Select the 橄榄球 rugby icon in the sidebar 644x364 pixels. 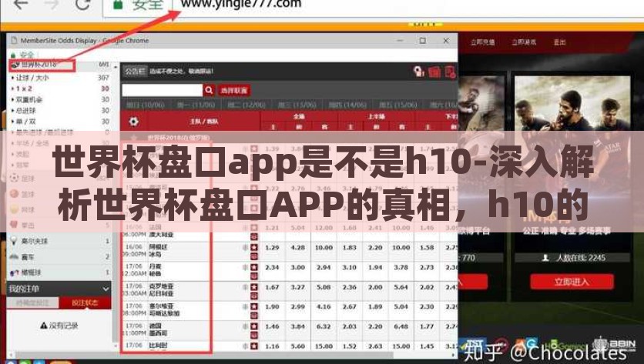14,272
